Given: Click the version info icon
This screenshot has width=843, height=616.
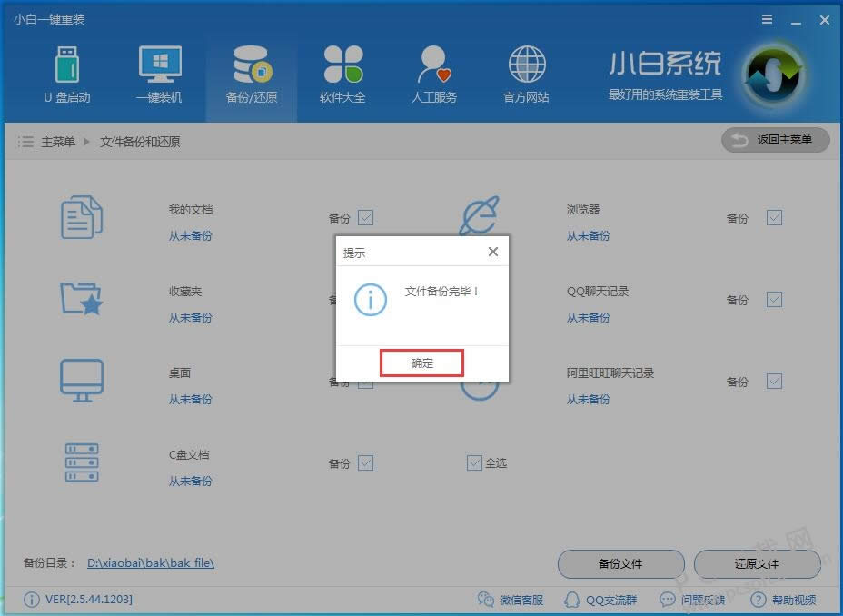Looking at the screenshot, I should click(31, 600).
